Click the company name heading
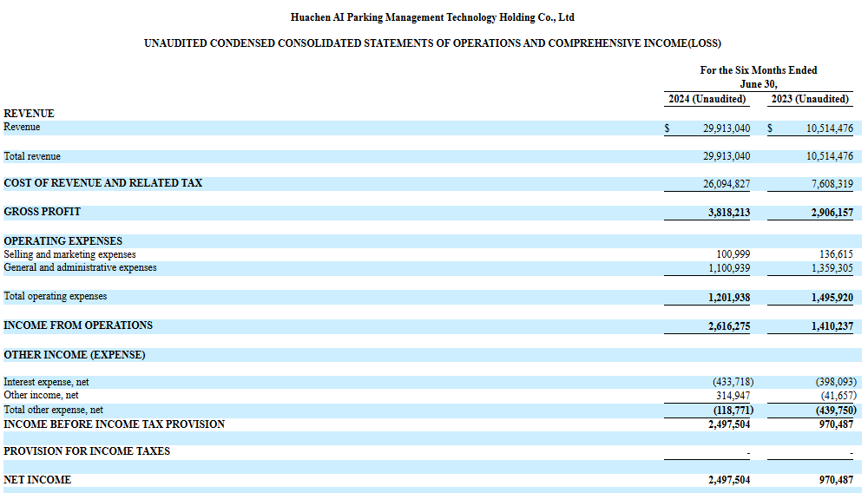This screenshot has width=868, height=493. pyautogui.click(x=432, y=17)
